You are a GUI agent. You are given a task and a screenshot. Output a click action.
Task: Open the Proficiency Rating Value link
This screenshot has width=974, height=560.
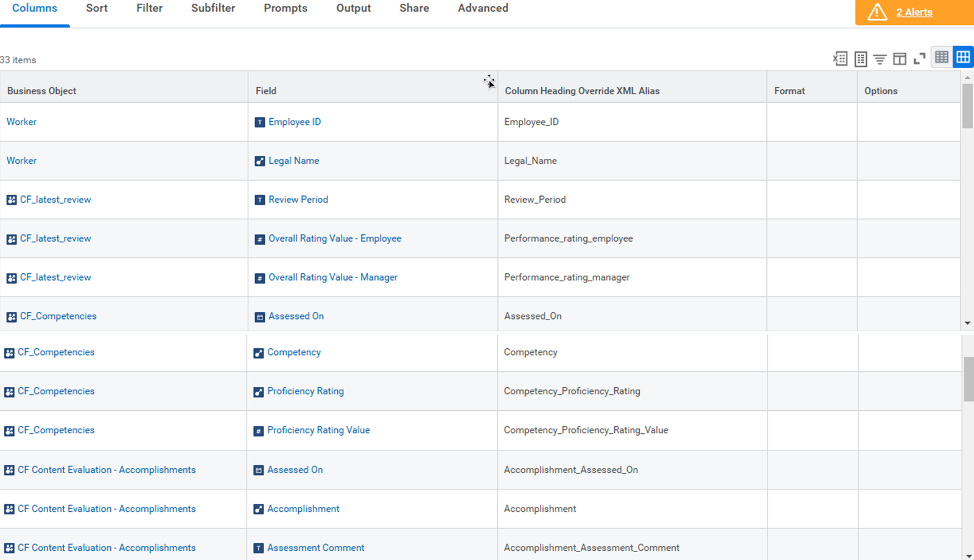pos(318,430)
